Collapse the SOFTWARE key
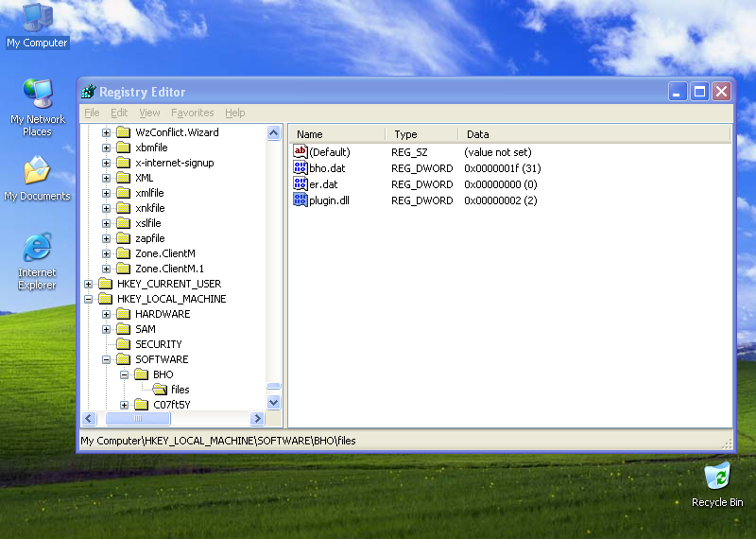The height and width of the screenshot is (539, 756). tap(106, 359)
